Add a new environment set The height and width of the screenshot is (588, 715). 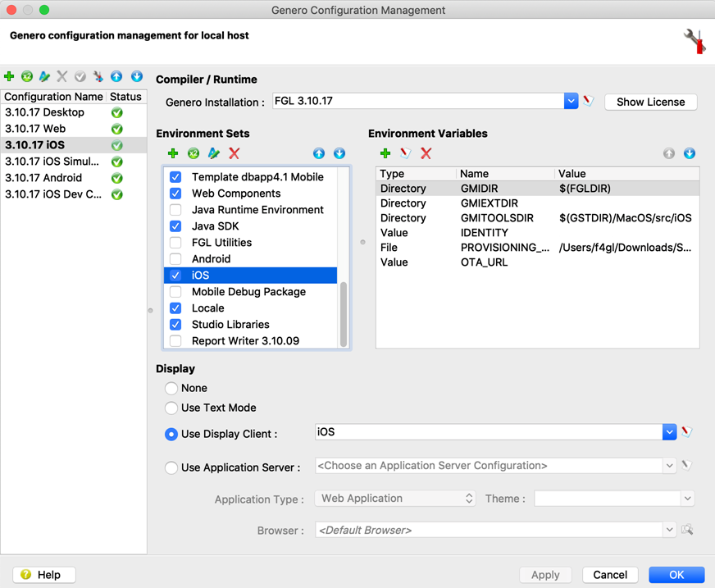click(173, 153)
